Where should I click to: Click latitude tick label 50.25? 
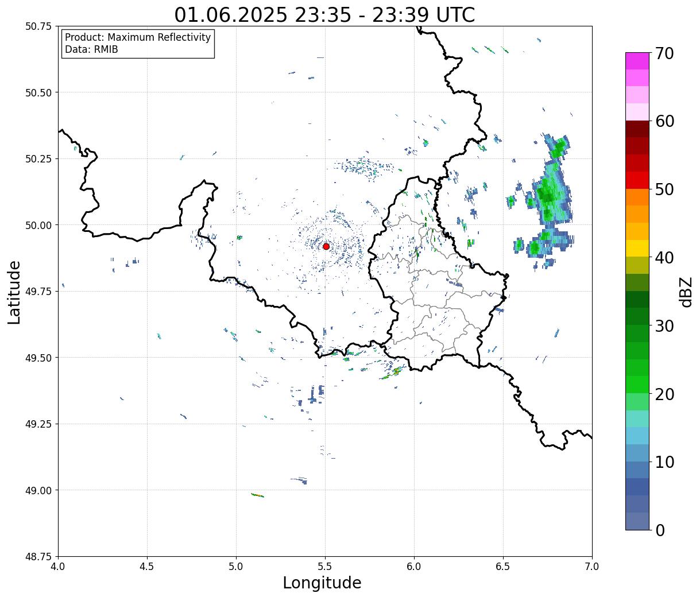(38, 159)
